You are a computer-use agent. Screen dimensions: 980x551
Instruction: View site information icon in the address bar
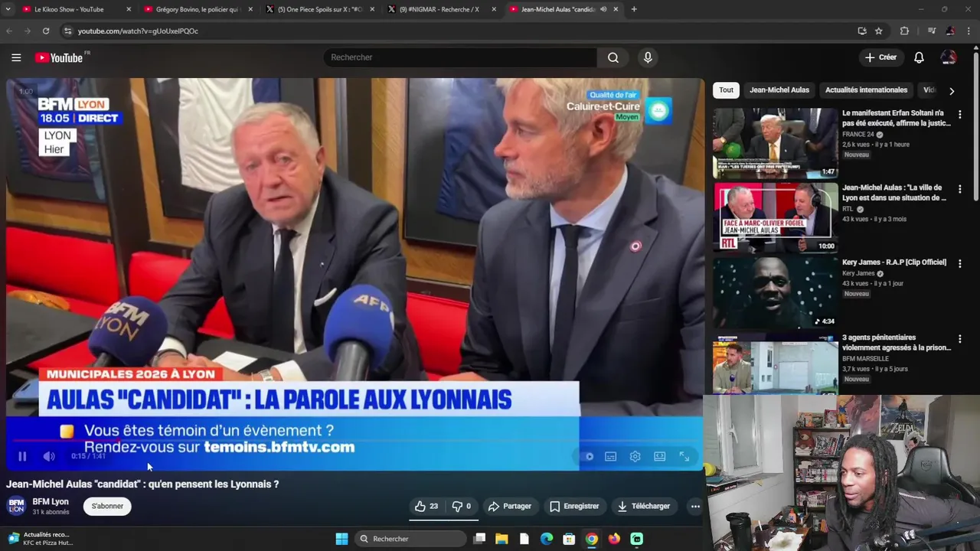coord(67,31)
